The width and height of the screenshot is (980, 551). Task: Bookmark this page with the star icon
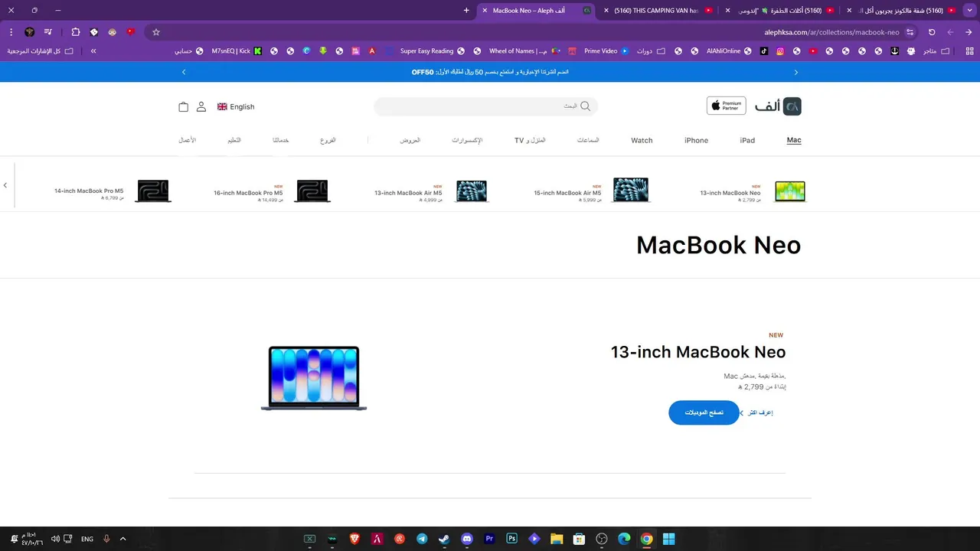click(156, 32)
